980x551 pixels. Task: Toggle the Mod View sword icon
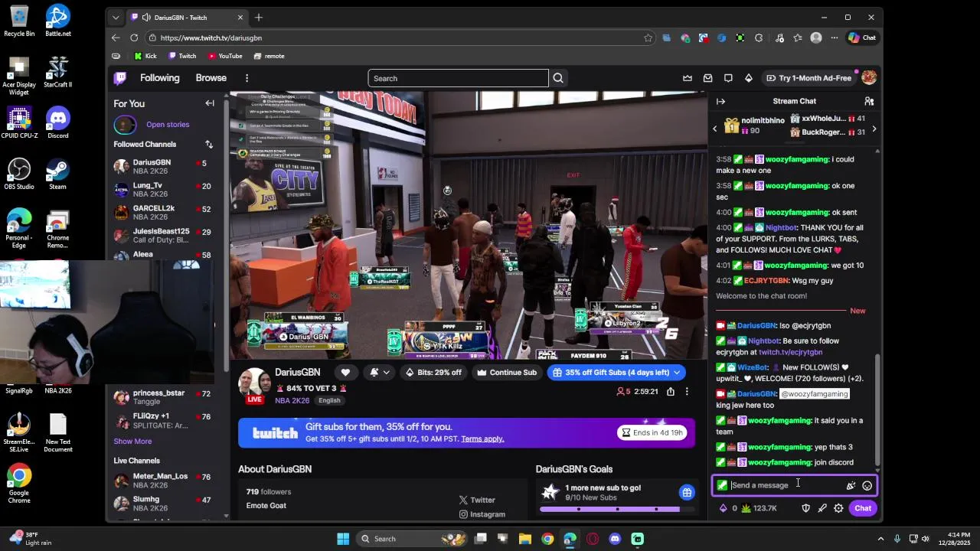pos(822,508)
